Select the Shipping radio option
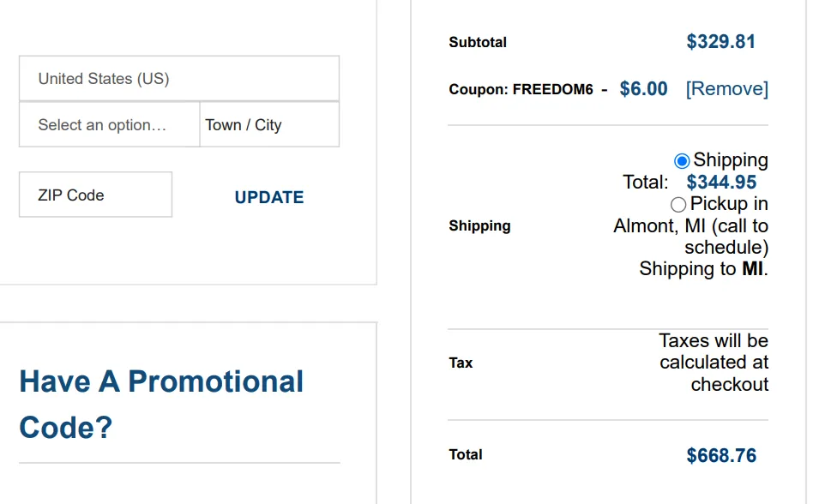This screenshot has height=504, width=825. click(x=682, y=161)
